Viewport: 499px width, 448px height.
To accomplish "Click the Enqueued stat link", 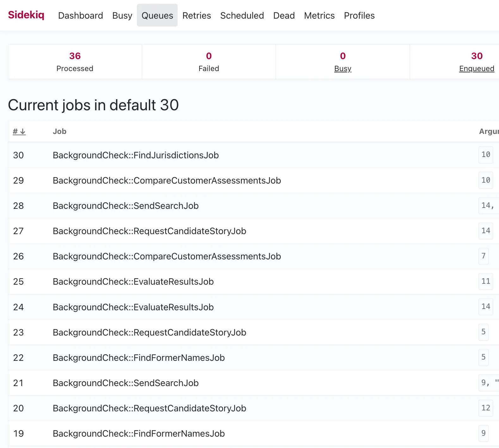I will point(477,69).
